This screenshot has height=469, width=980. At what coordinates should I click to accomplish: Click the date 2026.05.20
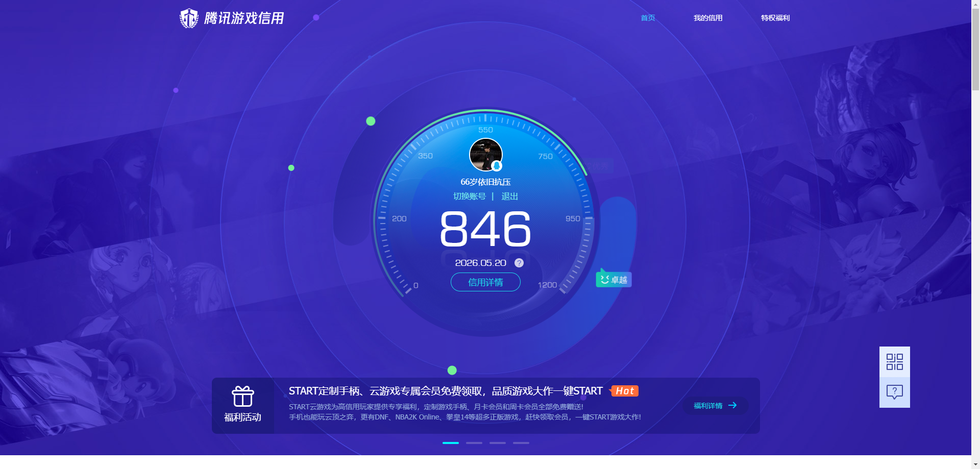(x=481, y=263)
